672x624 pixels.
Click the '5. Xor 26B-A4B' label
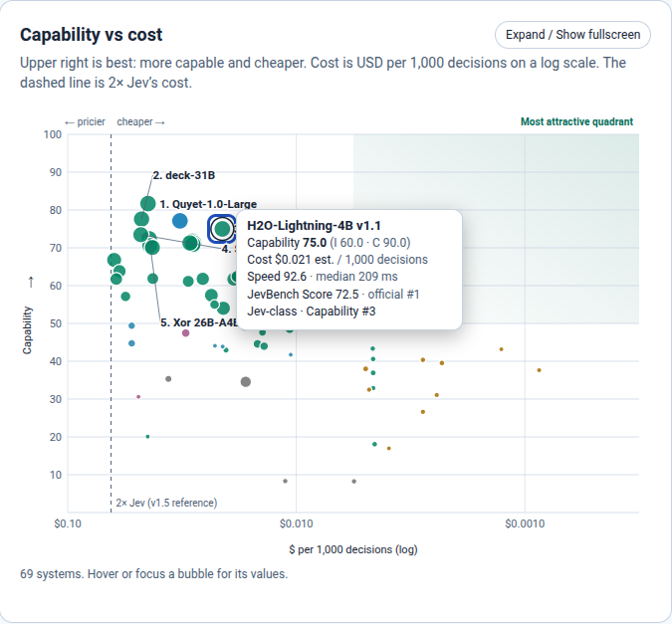(199, 322)
